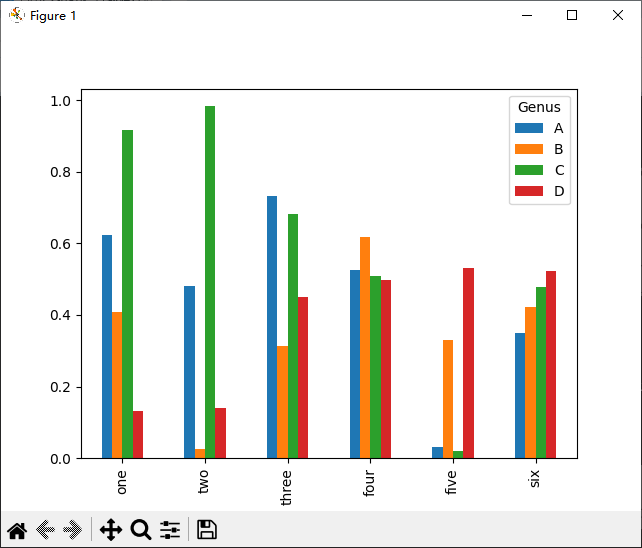
Task: Click the tallest green bar in group two
Action: pyautogui.click(x=210, y=282)
